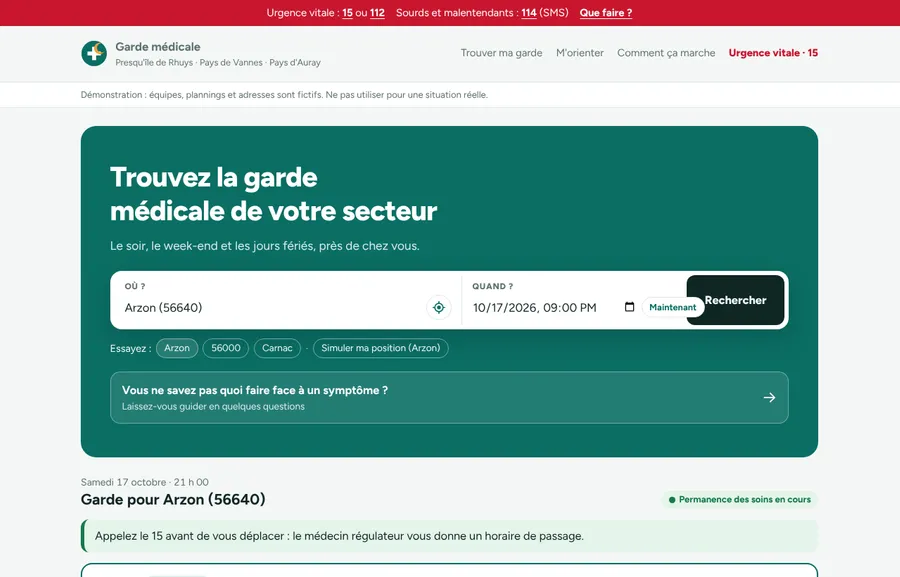
Task: Click the arrow icon on symptom guide banner
Action: (769, 397)
